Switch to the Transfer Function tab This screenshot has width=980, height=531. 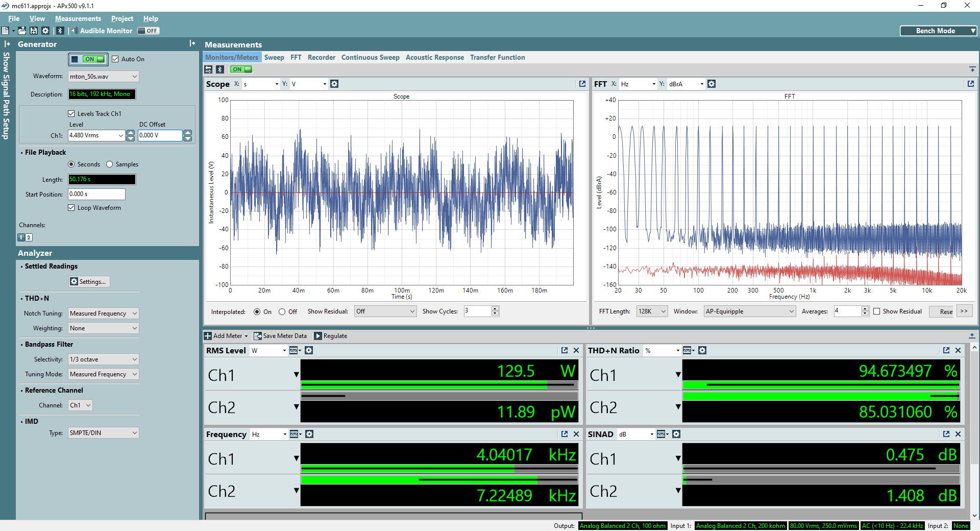click(498, 57)
